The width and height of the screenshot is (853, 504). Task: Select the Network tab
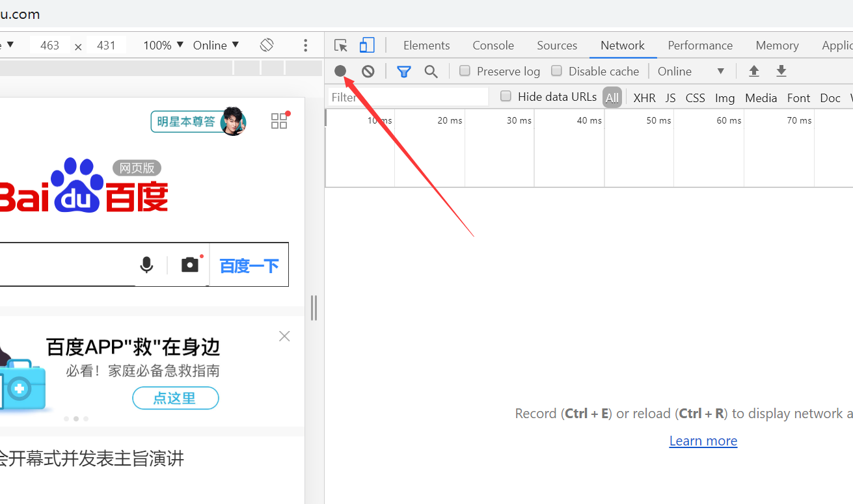(623, 45)
